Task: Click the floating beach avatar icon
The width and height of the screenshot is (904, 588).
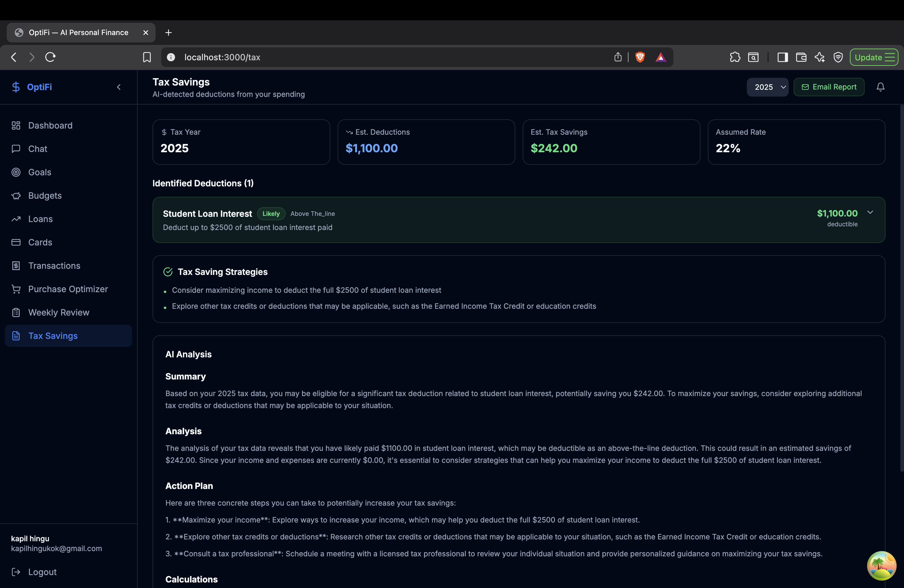Action: pyautogui.click(x=881, y=566)
